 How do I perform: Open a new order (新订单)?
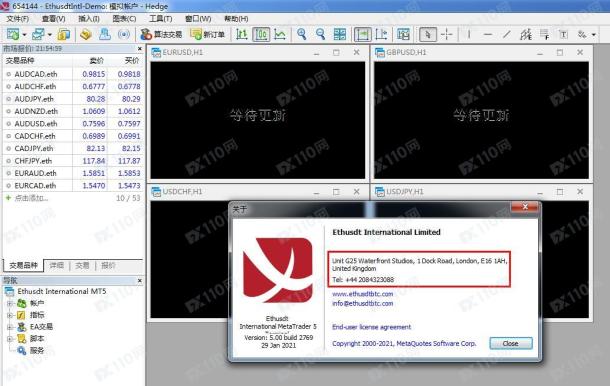pyautogui.click(x=207, y=35)
